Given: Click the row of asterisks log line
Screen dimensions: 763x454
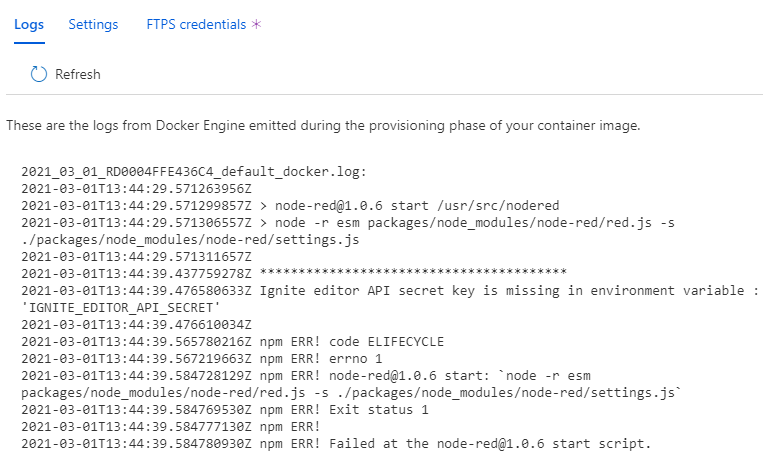Looking at the screenshot, I should pos(294,272).
